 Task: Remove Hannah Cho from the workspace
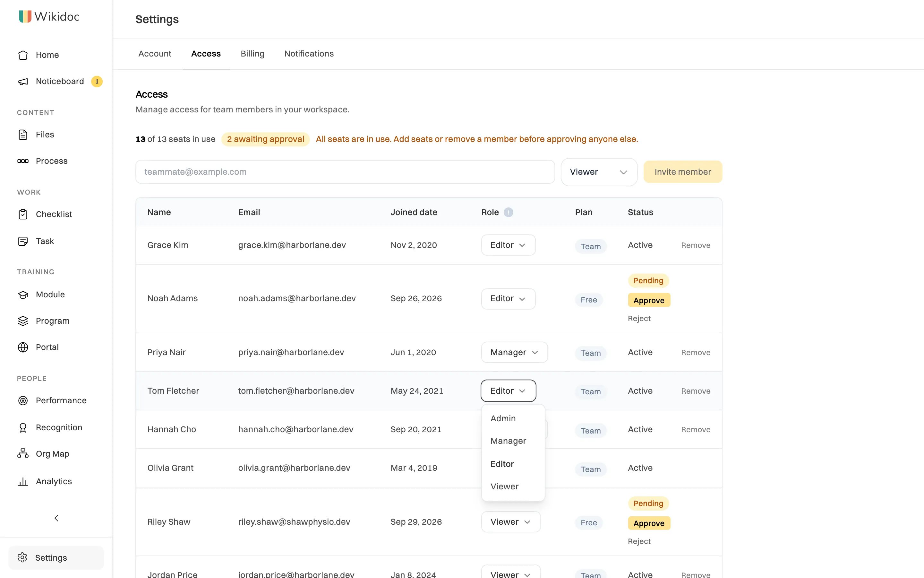696,430
